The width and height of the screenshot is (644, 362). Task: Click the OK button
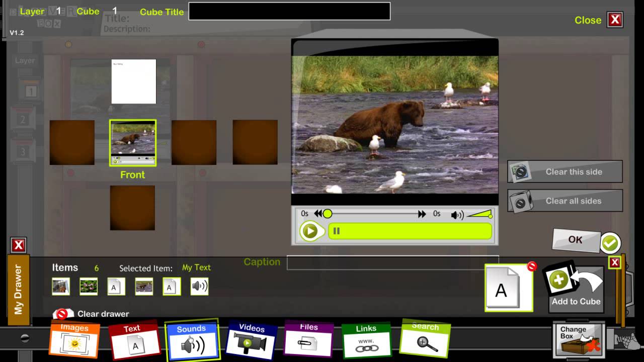coord(577,240)
